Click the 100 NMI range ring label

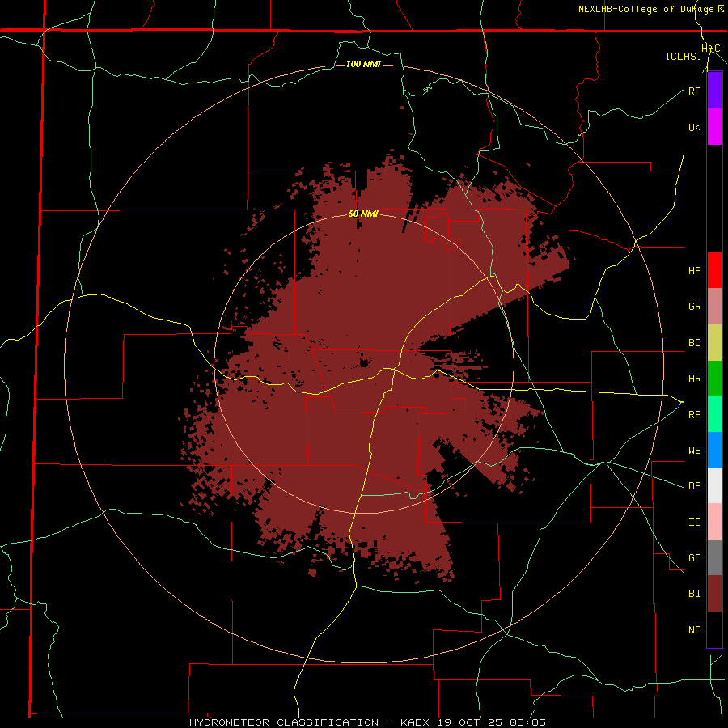tap(363, 64)
